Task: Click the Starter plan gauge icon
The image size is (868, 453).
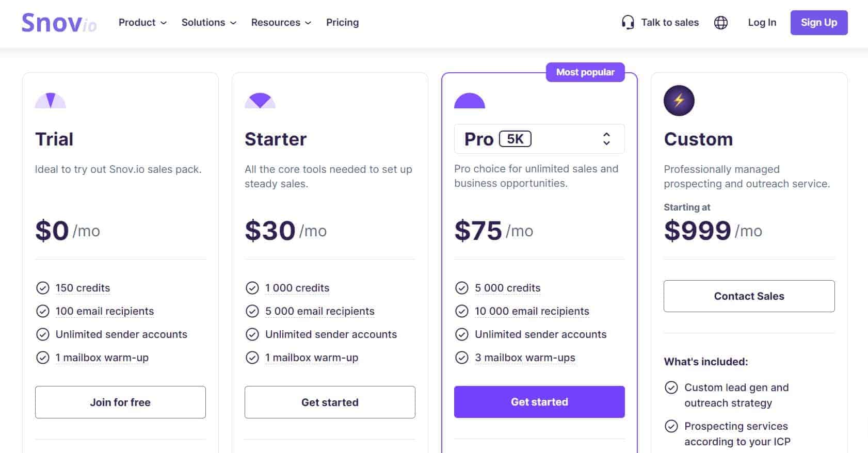Action: click(260, 100)
